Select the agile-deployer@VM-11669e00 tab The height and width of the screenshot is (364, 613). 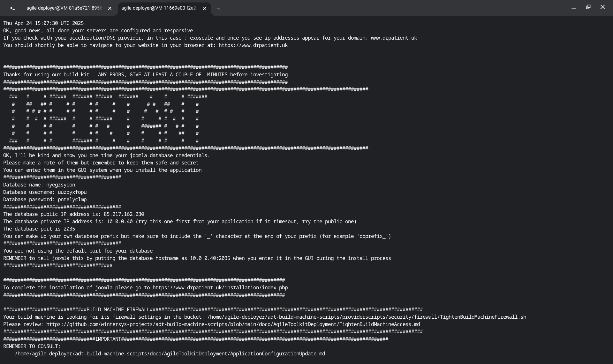(x=159, y=8)
